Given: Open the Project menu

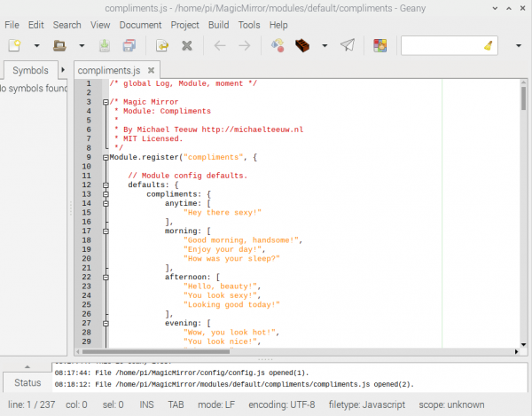Looking at the screenshot, I should [x=185, y=25].
